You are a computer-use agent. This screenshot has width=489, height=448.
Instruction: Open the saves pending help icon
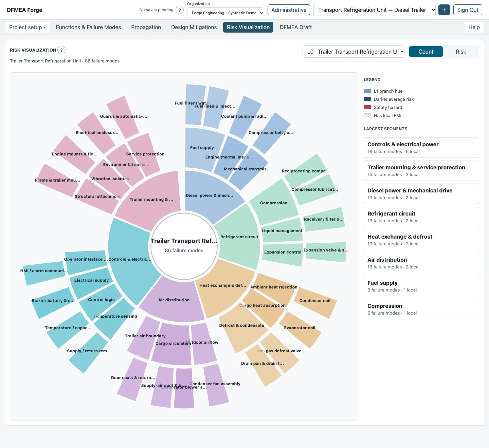click(x=180, y=10)
